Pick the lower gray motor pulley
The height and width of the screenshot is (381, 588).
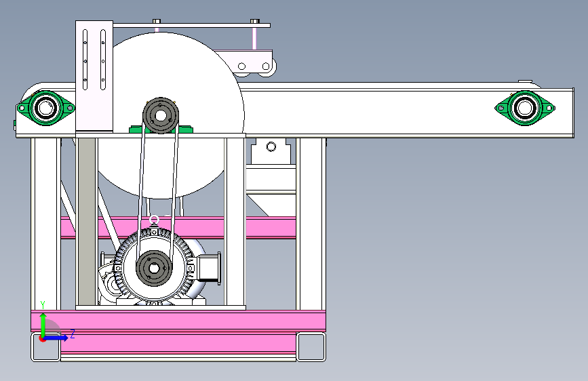(x=154, y=268)
